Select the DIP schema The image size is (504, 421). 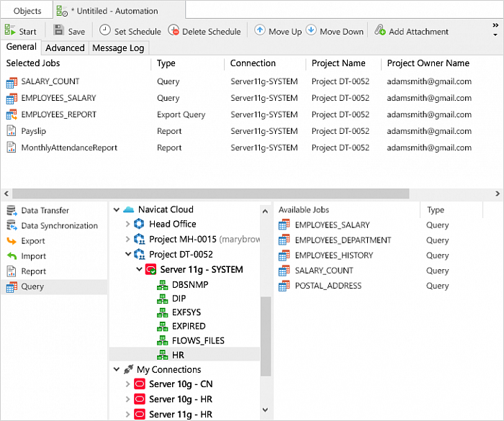tap(179, 299)
